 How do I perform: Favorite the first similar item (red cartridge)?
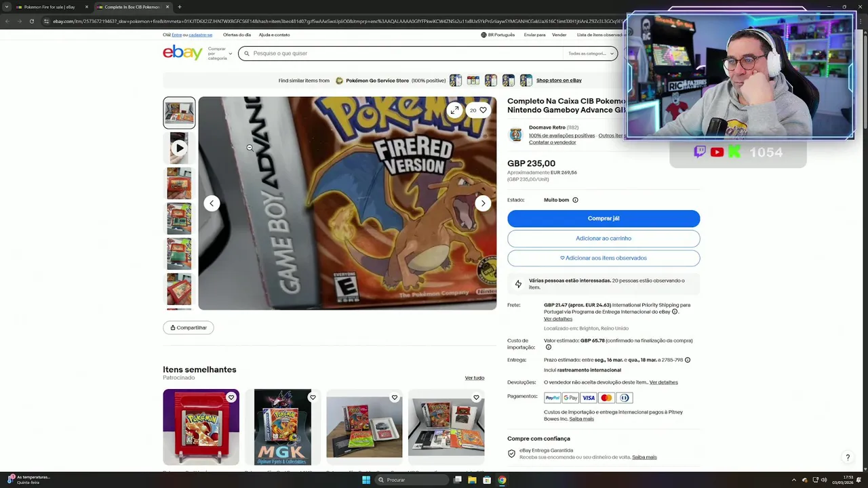231,397
